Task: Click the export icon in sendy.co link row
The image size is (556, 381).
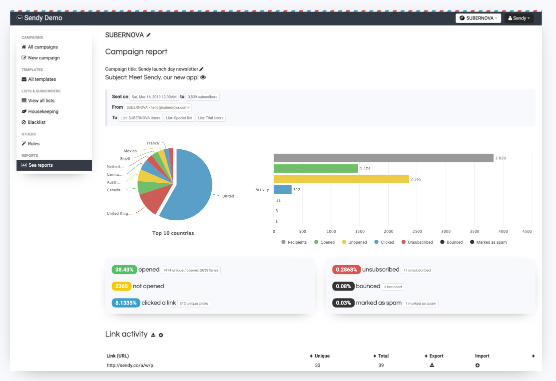Action: tap(432, 365)
